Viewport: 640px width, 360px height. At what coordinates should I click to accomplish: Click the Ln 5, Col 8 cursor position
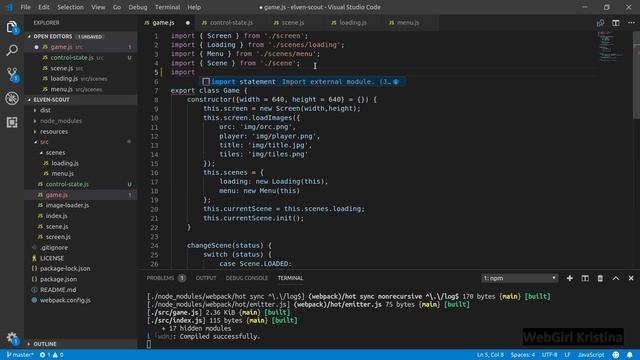click(x=490, y=355)
